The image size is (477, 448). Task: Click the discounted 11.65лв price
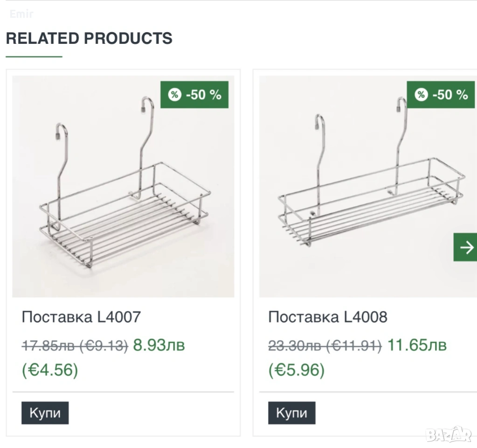417,345
